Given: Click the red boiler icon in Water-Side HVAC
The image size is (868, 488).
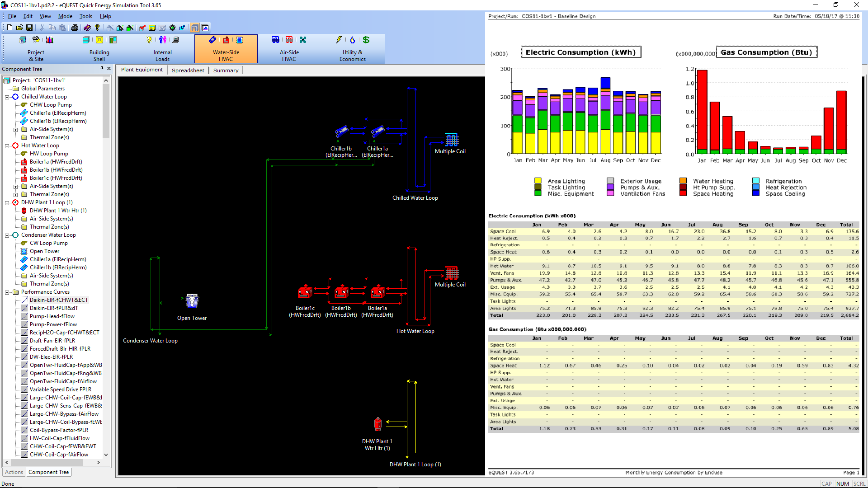Looking at the screenshot, I should 226,40.
